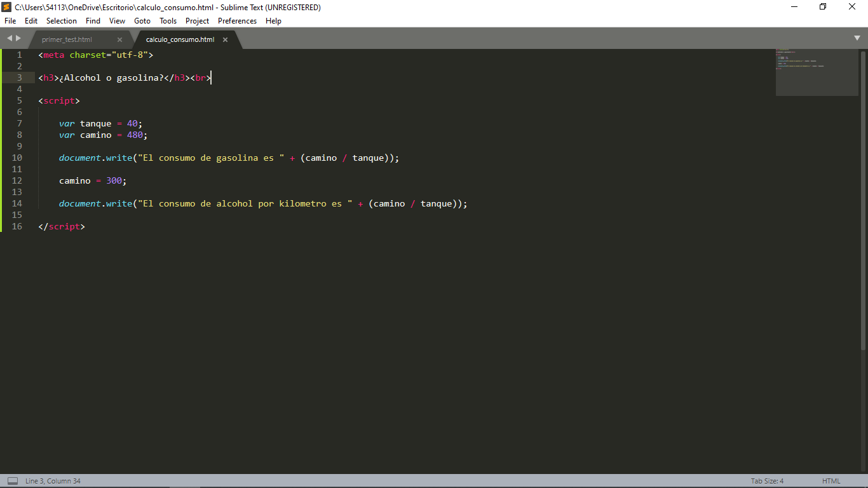This screenshot has height=488, width=868.
Task: Go to previous tab with left arrow
Action: pos(10,38)
